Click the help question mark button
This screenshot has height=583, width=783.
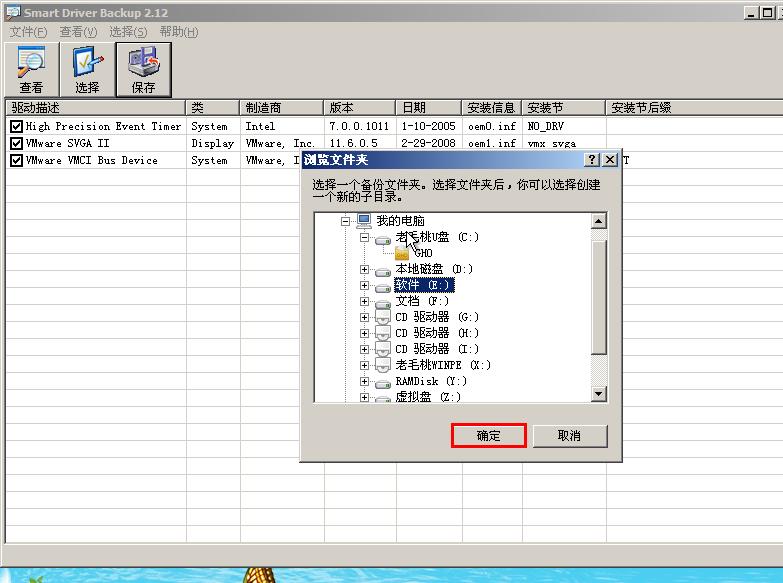(592, 159)
